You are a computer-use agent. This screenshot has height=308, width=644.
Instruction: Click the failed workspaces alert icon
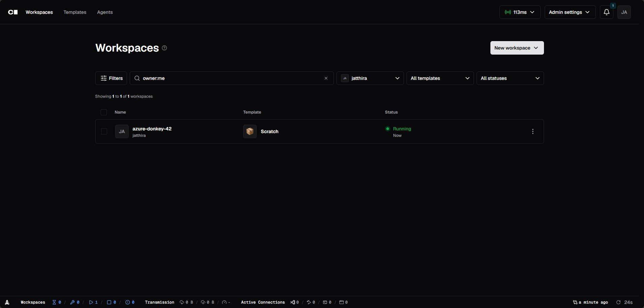click(x=128, y=302)
